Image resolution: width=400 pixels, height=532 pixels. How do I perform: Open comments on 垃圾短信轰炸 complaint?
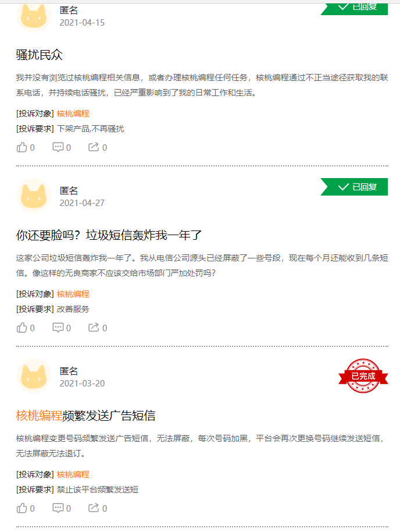pos(58,328)
